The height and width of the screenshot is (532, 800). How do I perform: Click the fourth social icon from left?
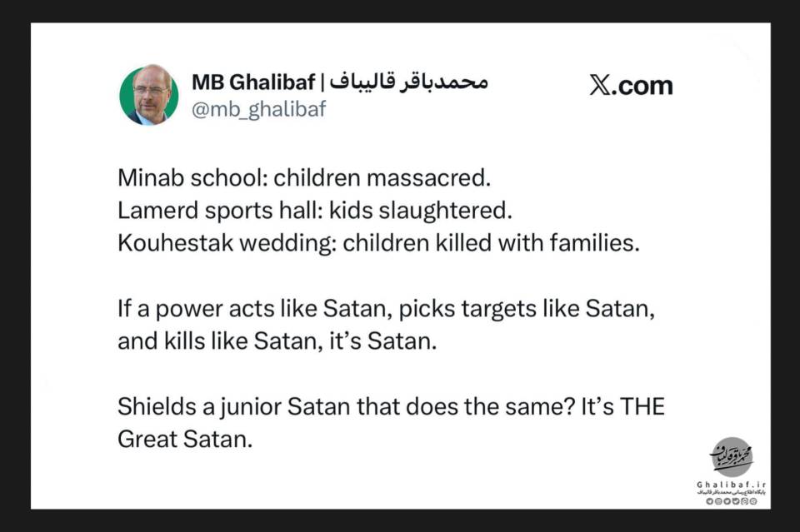point(736,501)
